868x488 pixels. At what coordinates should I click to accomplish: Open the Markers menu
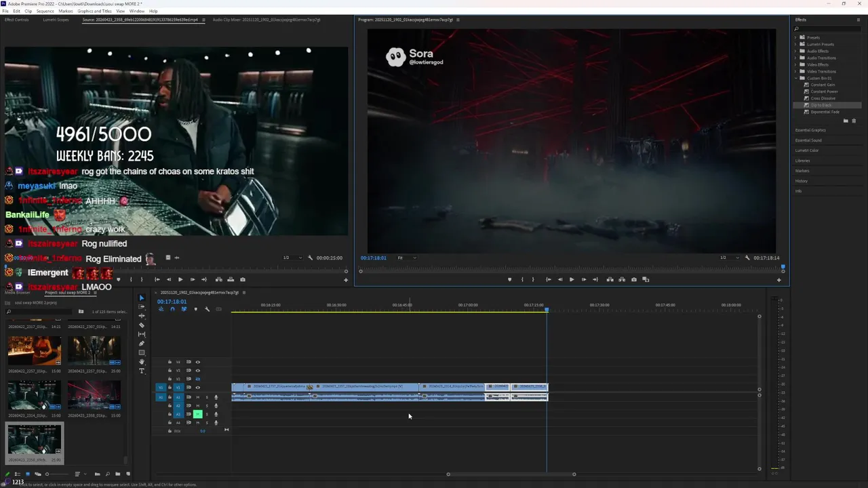(66, 11)
